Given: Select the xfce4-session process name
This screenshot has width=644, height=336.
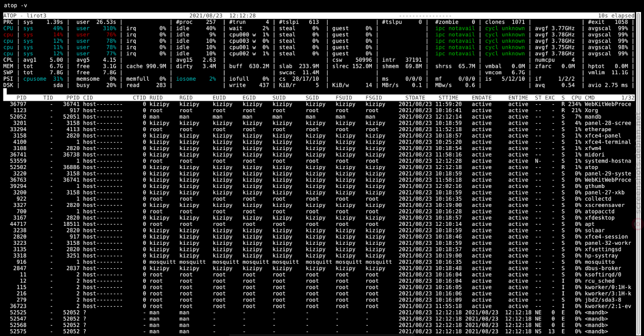Looking at the screenshot, I should coord(607,237).
